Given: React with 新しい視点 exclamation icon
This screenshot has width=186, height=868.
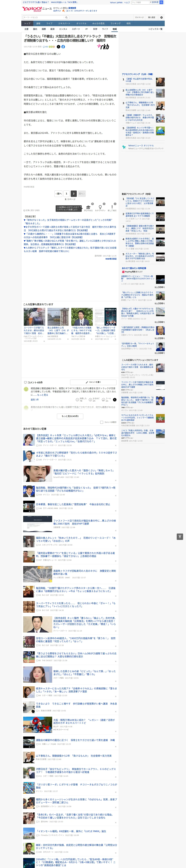Looking at the screenshot, I should click(x=112, y=207).
